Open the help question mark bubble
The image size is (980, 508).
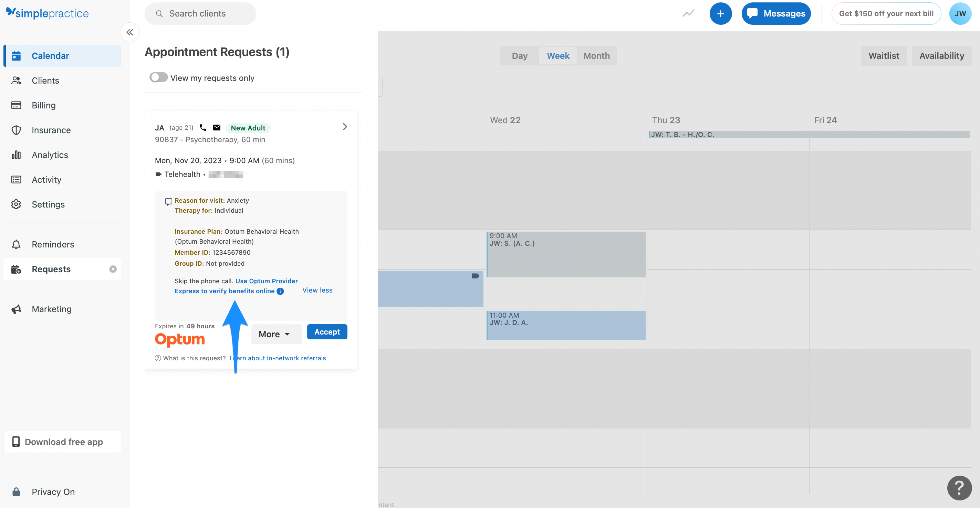(x=959, y=487)
